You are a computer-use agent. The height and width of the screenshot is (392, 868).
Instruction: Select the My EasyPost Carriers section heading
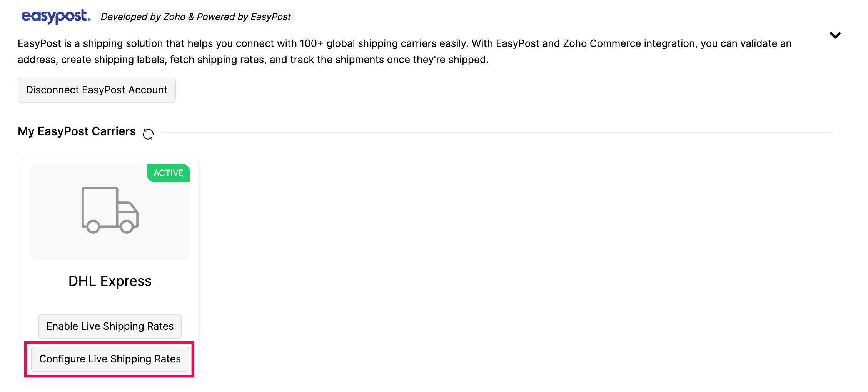(76, 131)
